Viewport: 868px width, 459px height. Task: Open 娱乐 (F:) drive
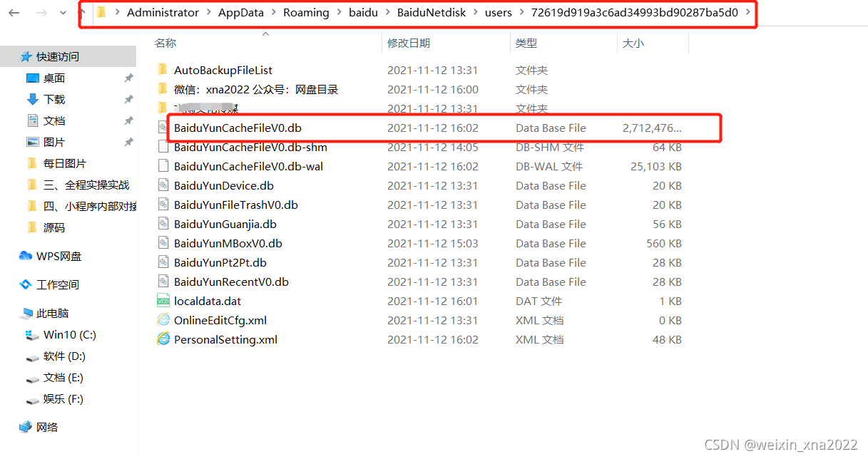(63, 398)
